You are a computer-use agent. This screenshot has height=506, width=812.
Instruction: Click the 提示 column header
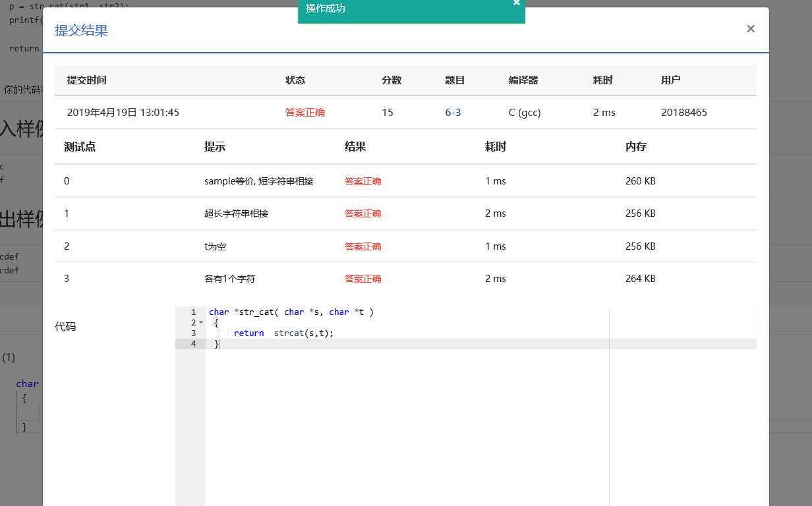[x=215, y=147]
